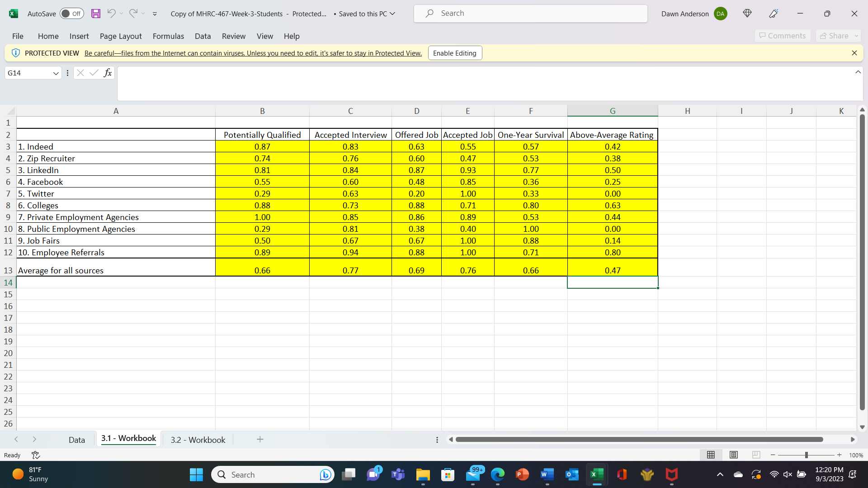Screen dimensions: 868x488
Task: Click the Microsoft 365 diamond icon
Action: coord(747,14)
